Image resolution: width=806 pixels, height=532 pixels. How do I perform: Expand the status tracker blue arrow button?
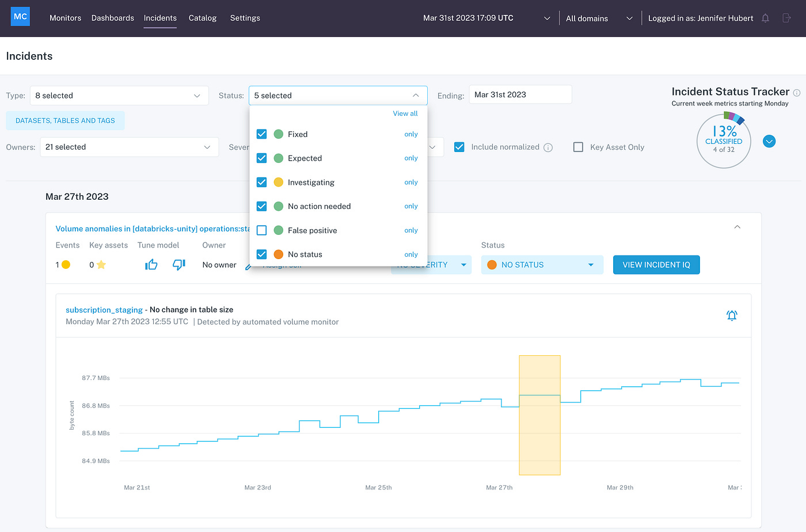tap(769, 141)
